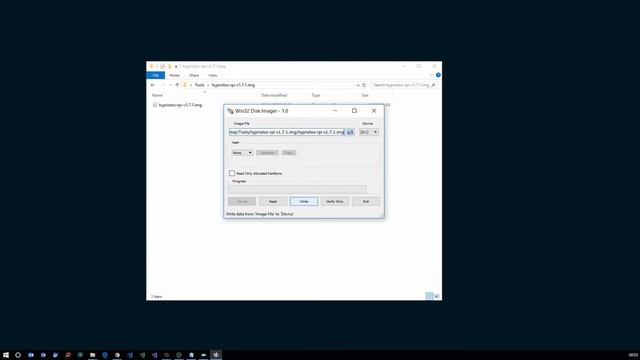
Task: Tick the Read Only Allocated Partitions checkbox
Action: click(232, 173)
